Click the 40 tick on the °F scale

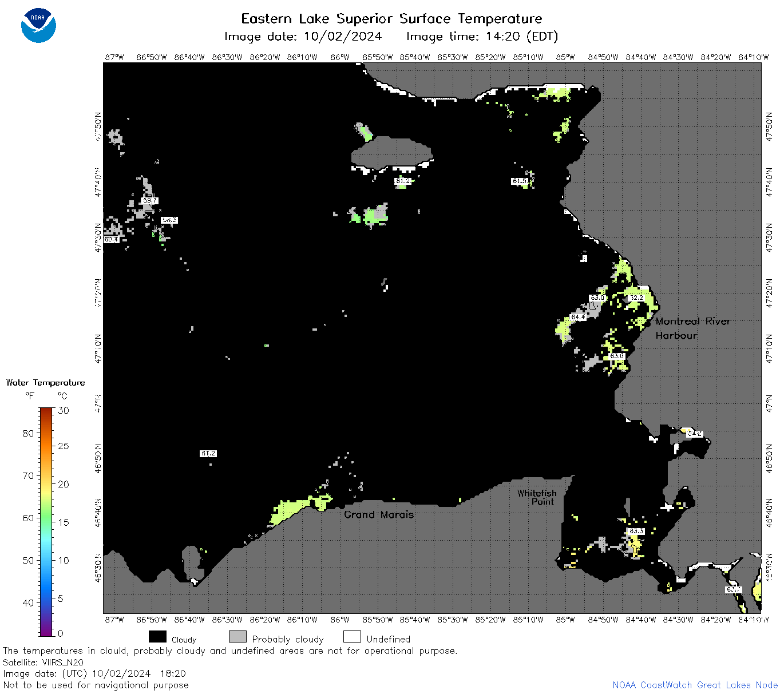[28, 602]
